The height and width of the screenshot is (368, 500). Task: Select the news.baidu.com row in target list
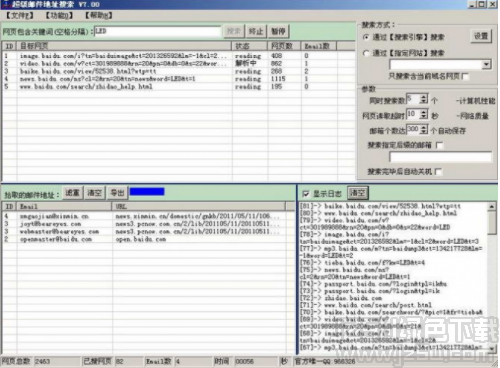[178, 79]
